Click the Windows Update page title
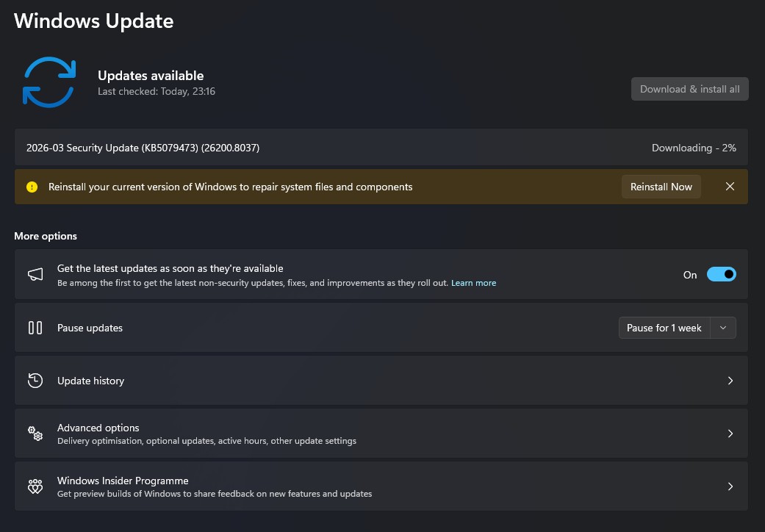 click(93, 21)
